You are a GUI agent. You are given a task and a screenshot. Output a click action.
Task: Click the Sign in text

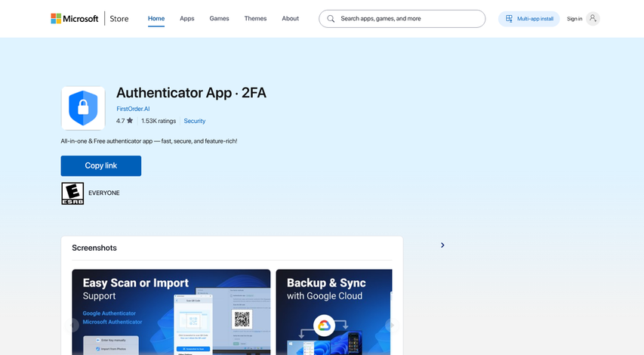tap(575, 19)
